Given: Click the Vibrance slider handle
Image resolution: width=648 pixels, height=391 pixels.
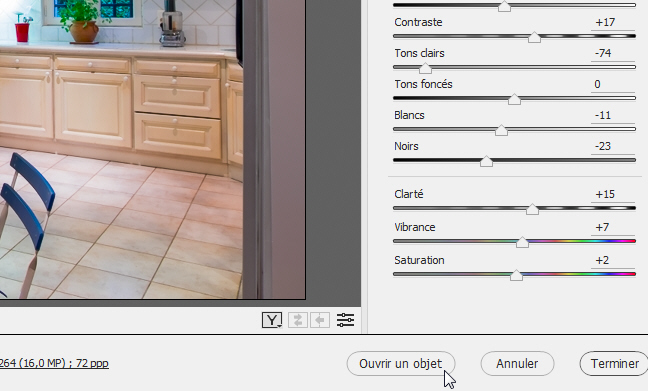Looking at the screenshot, I should 522,242.
